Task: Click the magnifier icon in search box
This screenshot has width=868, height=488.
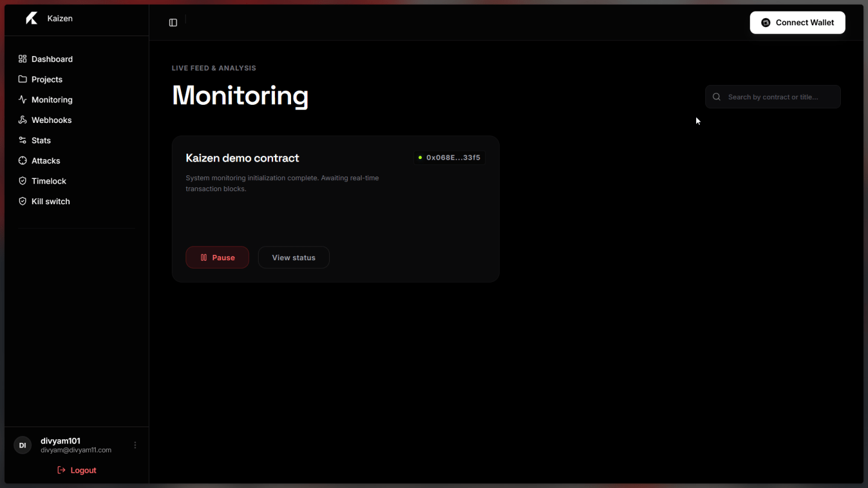Action: (x=717, y=97)
